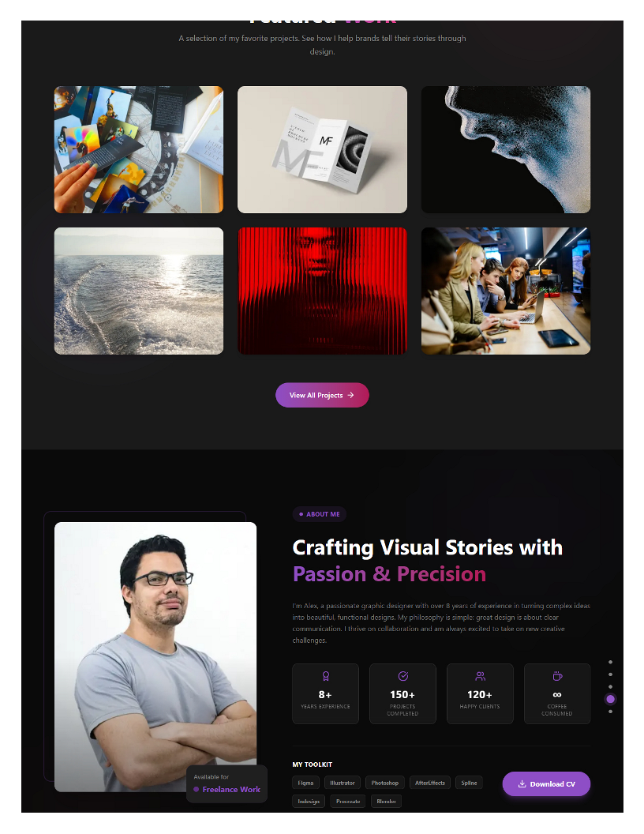Click the Blender toolkit tag
Viewport: 644px width, 834px height.
coord(386,801)
